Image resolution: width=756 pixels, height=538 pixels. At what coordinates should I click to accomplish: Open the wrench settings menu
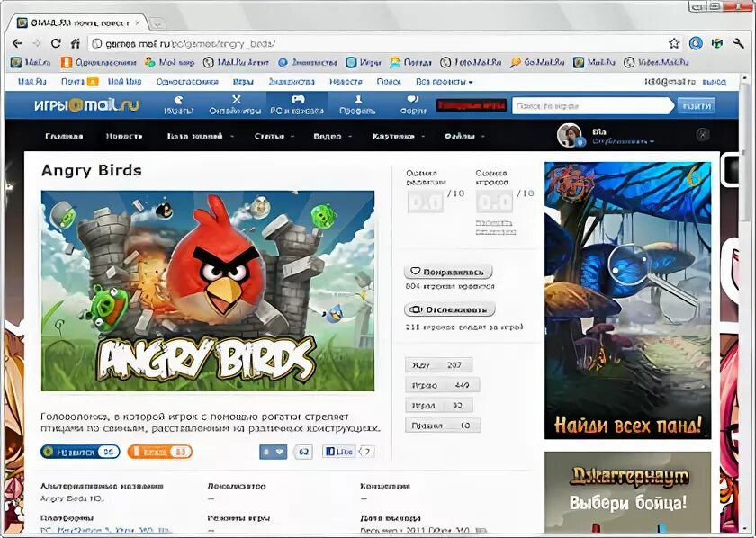(x=738, y=43)
